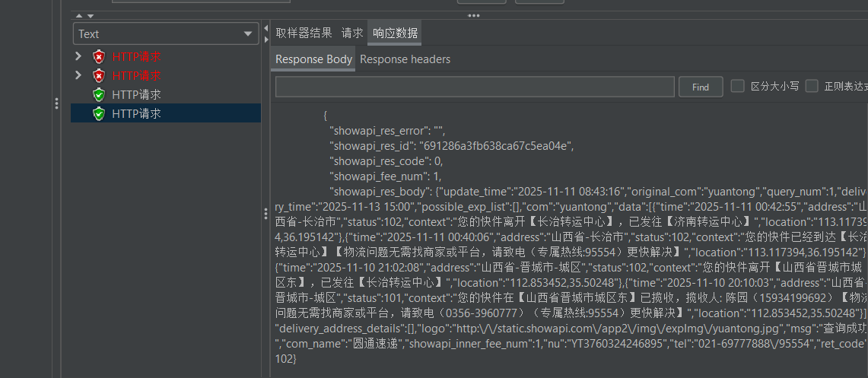Select the unselected green HTTP请求 sample
Screen dimensions: 868x378
tap(136, 94)
